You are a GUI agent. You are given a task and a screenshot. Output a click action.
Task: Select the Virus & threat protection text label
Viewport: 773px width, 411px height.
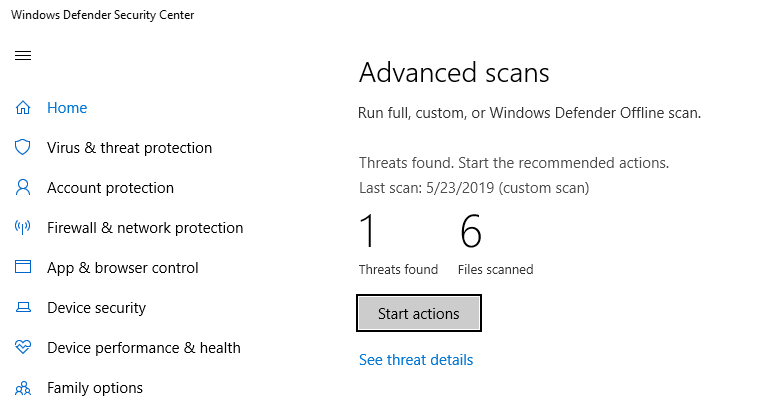click(129, 148)
